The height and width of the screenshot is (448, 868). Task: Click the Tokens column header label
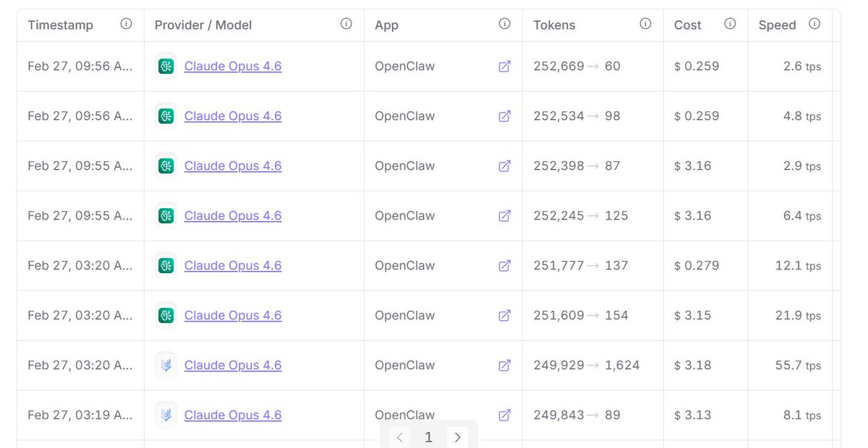coord(554,25)
